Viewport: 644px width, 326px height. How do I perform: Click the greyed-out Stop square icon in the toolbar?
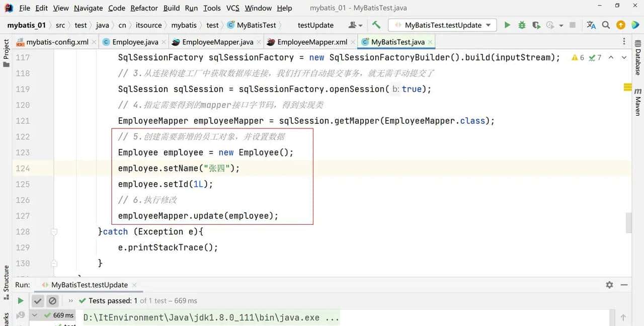pyautogui.click(x=572, y=25)
